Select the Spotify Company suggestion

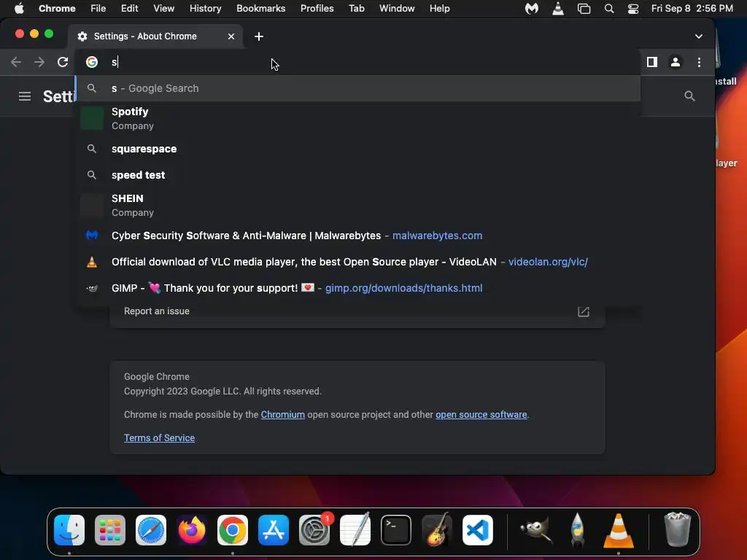point(357,119)
